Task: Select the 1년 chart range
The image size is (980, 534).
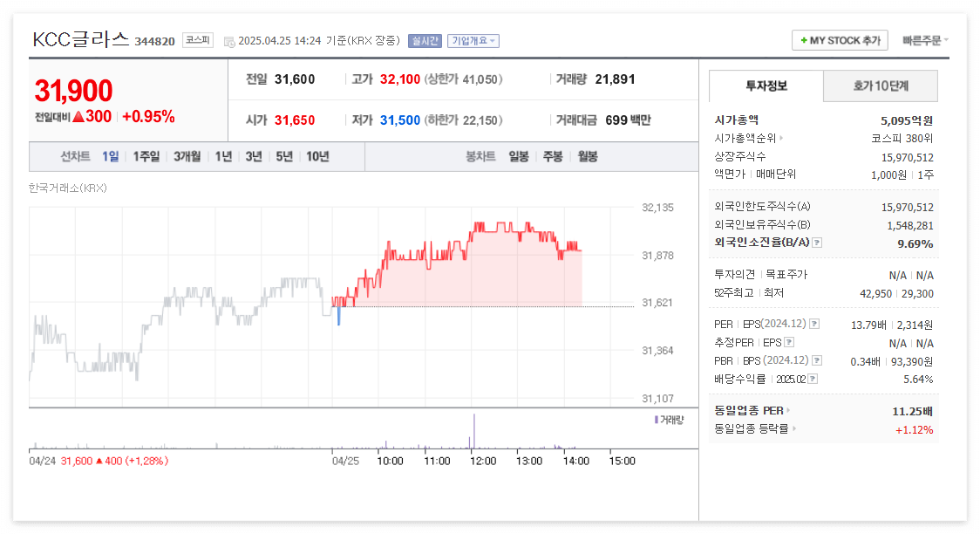Action: (x=223, y=155)
